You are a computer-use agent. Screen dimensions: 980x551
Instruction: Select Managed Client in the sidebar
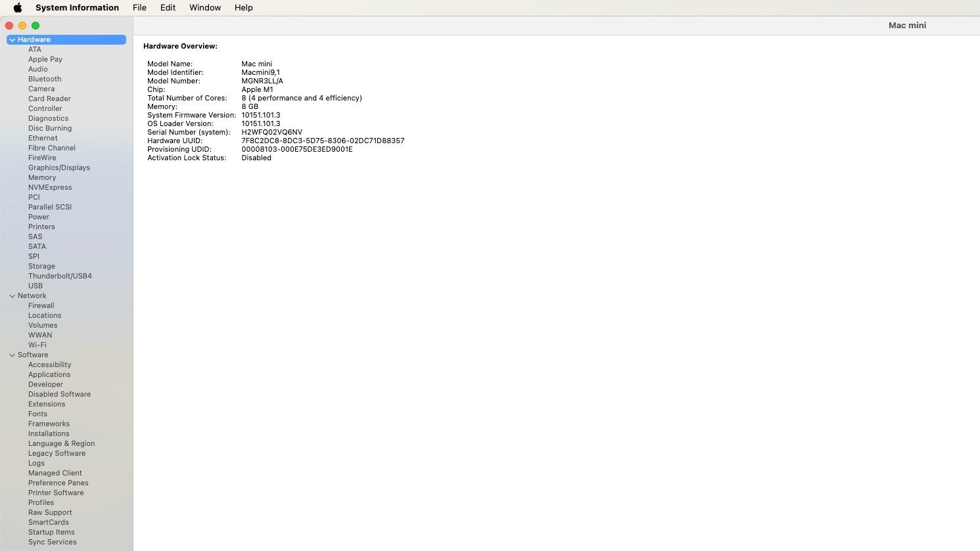click(55, 474)
